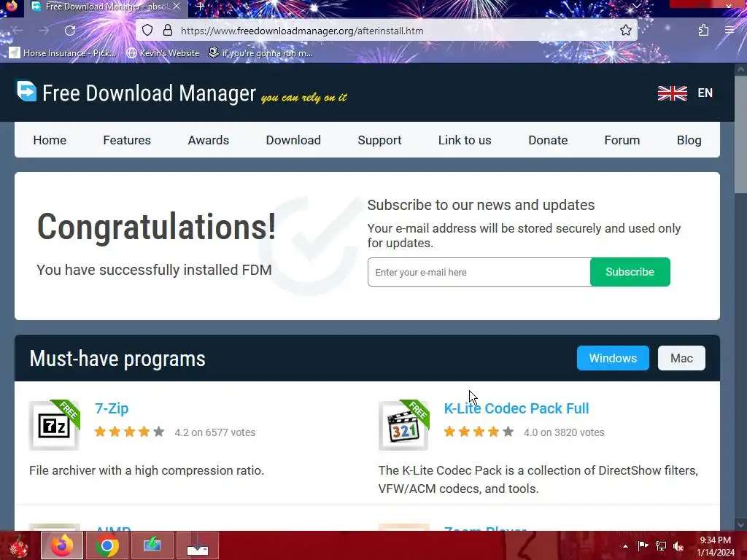Click the browser forward arrow
The image size is (747, 560).
44,31
